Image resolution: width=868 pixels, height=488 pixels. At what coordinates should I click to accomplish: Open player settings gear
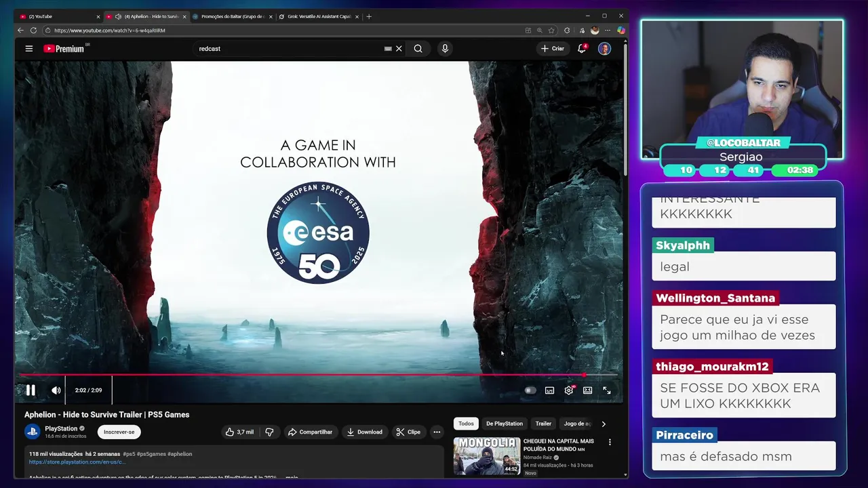coord(569,390)
